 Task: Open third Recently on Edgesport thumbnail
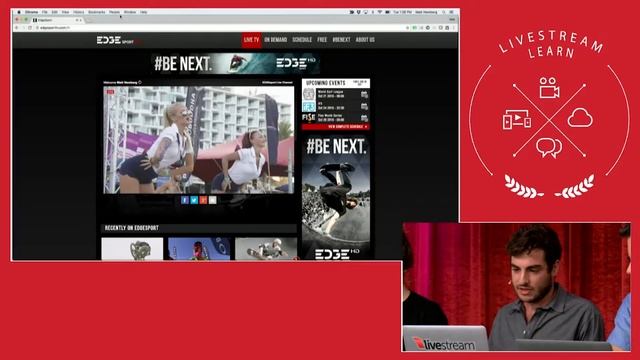coord(266,249)
